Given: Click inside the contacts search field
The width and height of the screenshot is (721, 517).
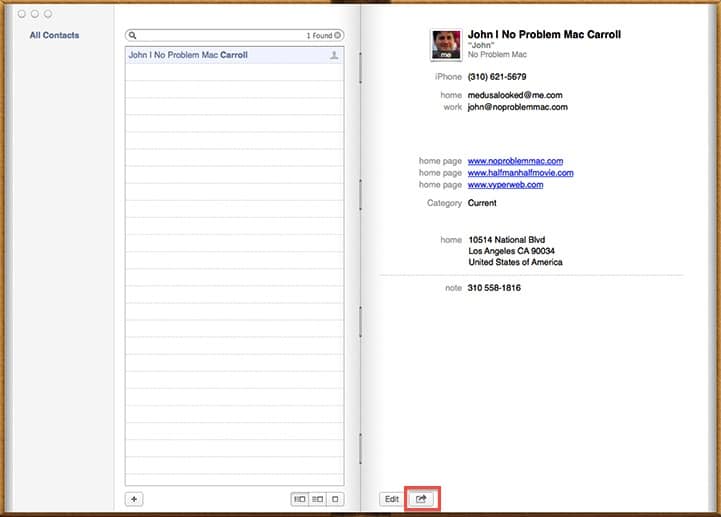Looking at the screenshot, I should click(234, 35).
